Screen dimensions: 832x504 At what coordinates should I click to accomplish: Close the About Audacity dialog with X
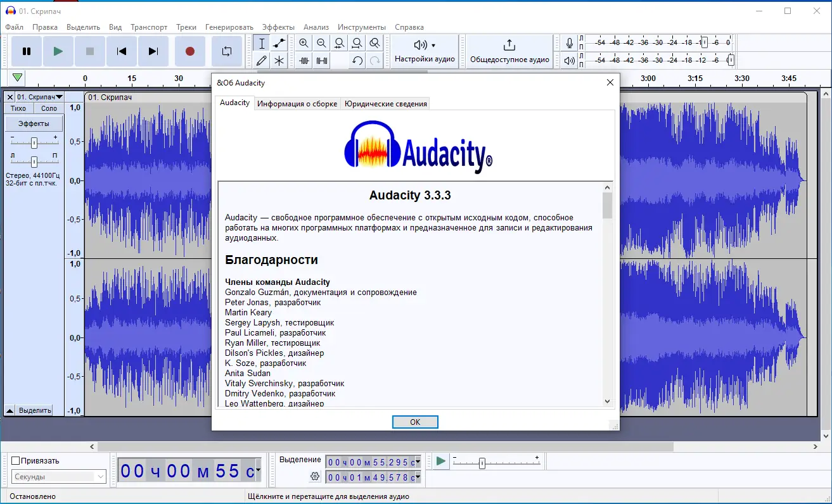pyautogui.click(x=610, y=82)
